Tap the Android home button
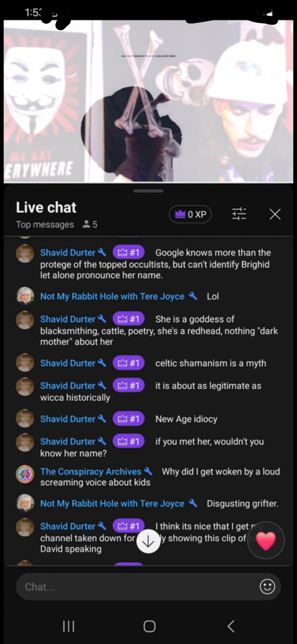 point(149,626)
